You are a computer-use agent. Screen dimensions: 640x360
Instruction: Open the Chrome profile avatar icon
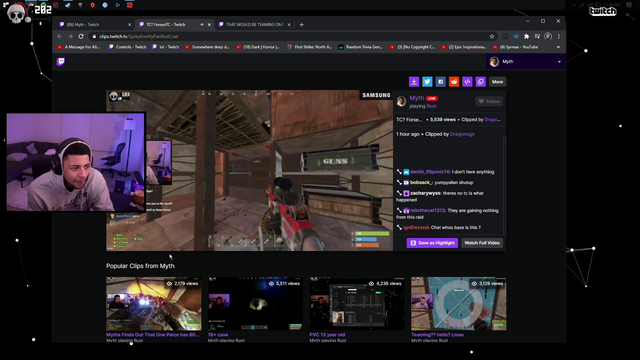coord(548,36)
